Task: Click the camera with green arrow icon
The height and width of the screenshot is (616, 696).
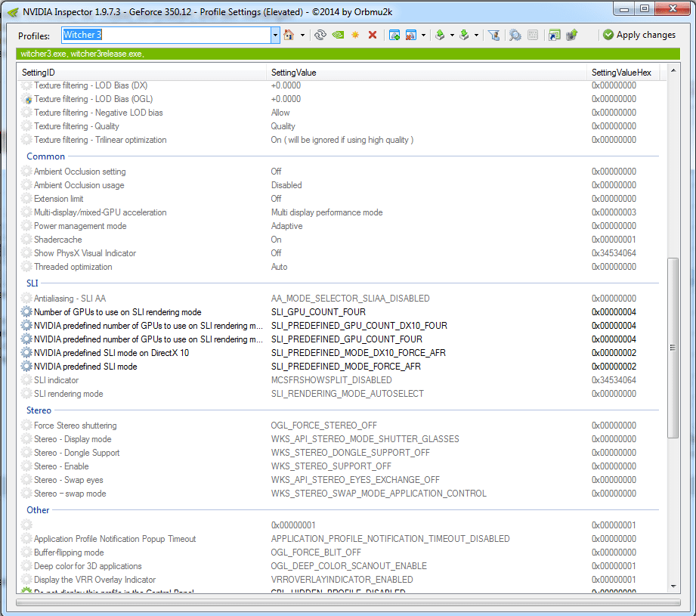Action: 572,35
